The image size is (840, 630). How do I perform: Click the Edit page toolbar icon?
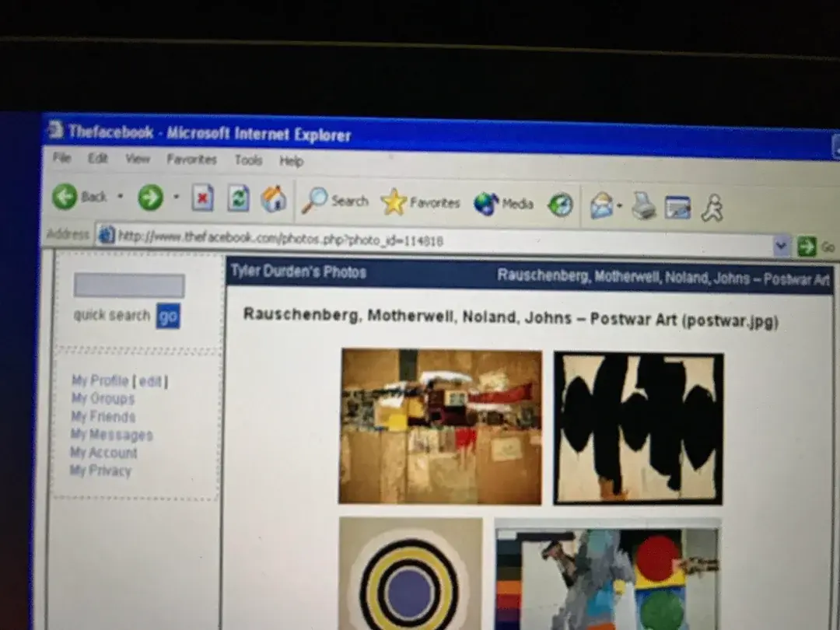click(677, 208)
